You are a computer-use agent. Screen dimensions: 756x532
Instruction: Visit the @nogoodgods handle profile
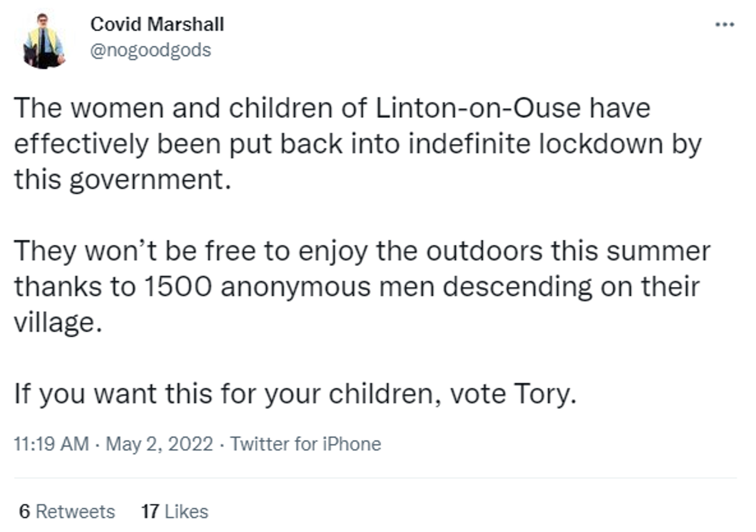tap(151, 50)
